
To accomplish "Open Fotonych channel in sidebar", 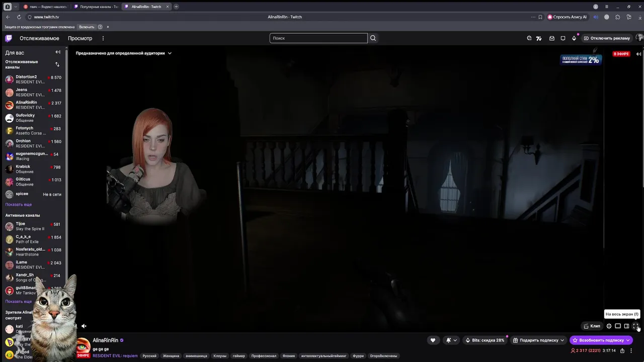I will (33, 131).
